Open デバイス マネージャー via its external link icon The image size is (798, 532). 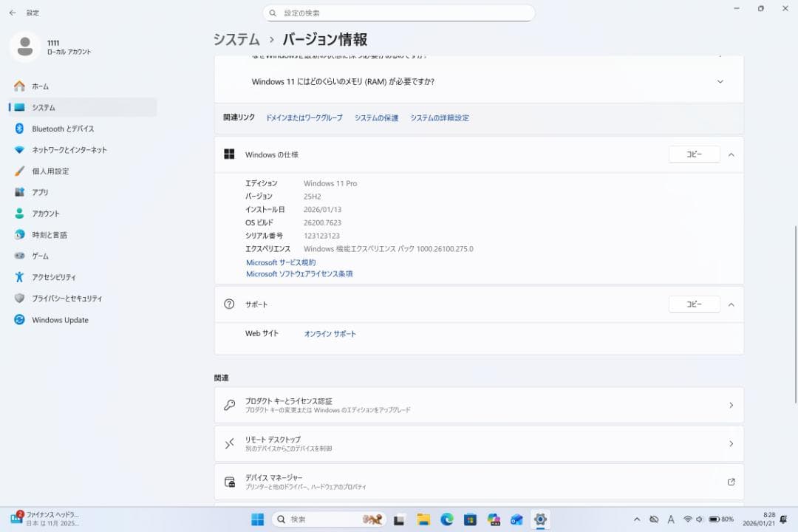730,481
